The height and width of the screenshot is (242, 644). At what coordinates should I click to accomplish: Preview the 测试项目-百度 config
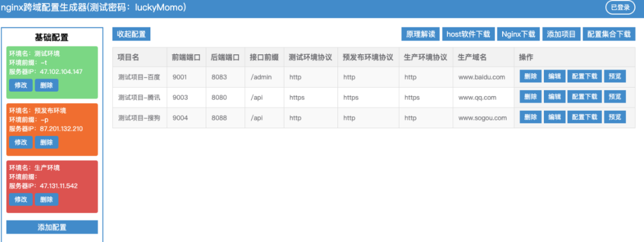pyautogui.click(x=615, y=76)
